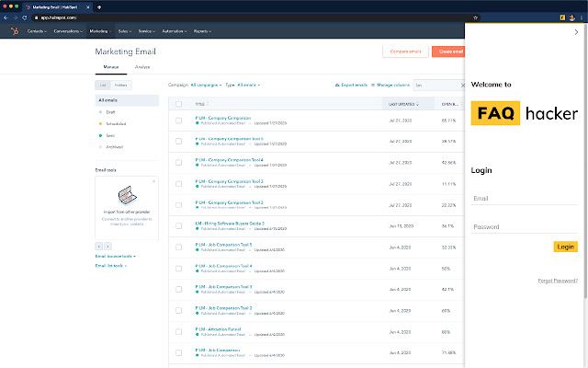Filter by Archived emails
Screen dimensions: 588x368
point(114,147)
